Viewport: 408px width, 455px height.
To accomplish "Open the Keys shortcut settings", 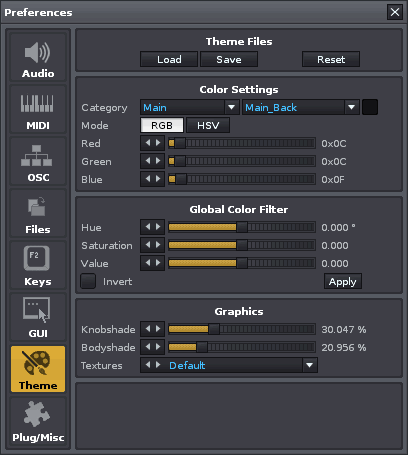I will click(38, 266).
